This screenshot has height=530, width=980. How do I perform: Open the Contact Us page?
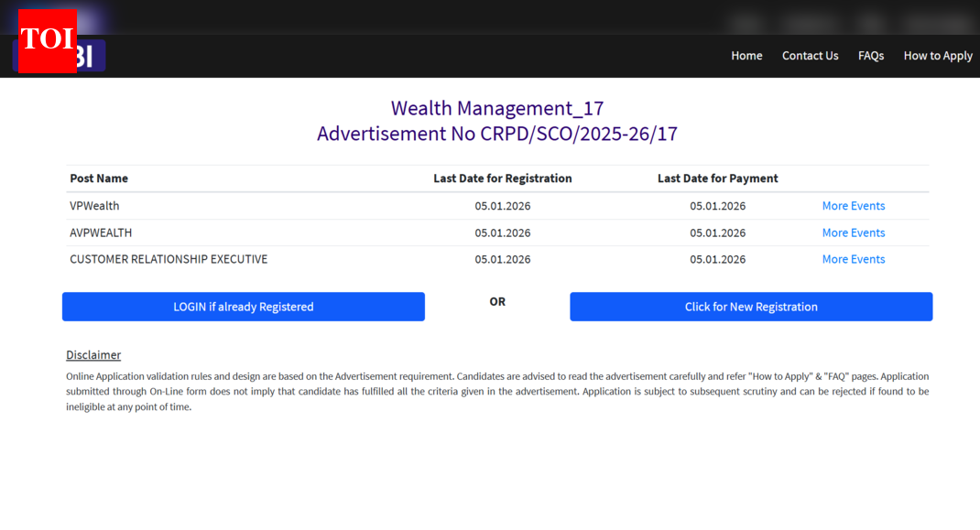tap(810, 55)
